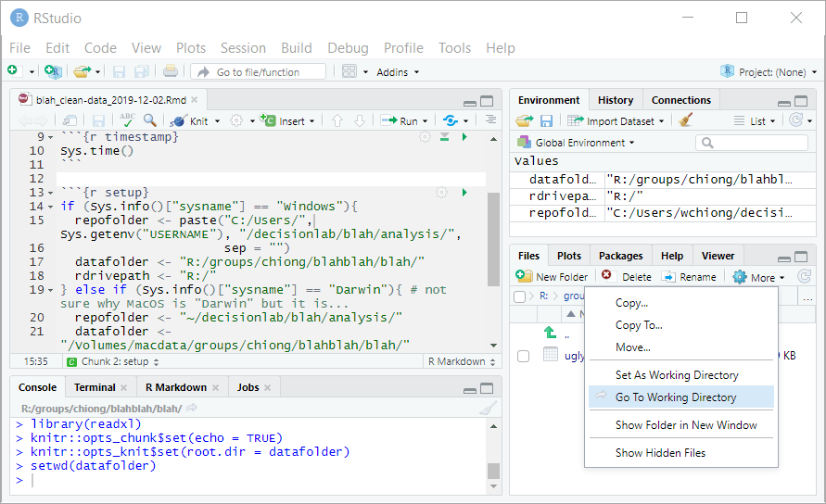Go to next chunk down arrow

pos(360,121)
